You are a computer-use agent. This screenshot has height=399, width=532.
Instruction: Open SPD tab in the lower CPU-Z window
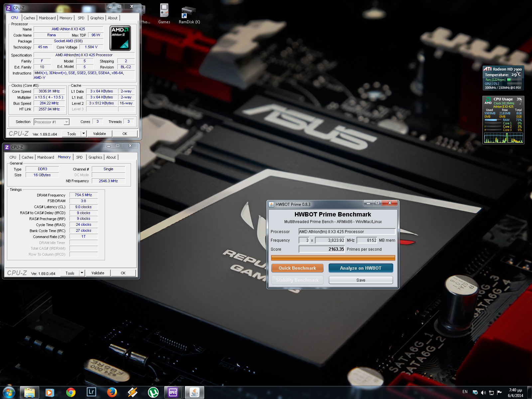pos(79,157)
